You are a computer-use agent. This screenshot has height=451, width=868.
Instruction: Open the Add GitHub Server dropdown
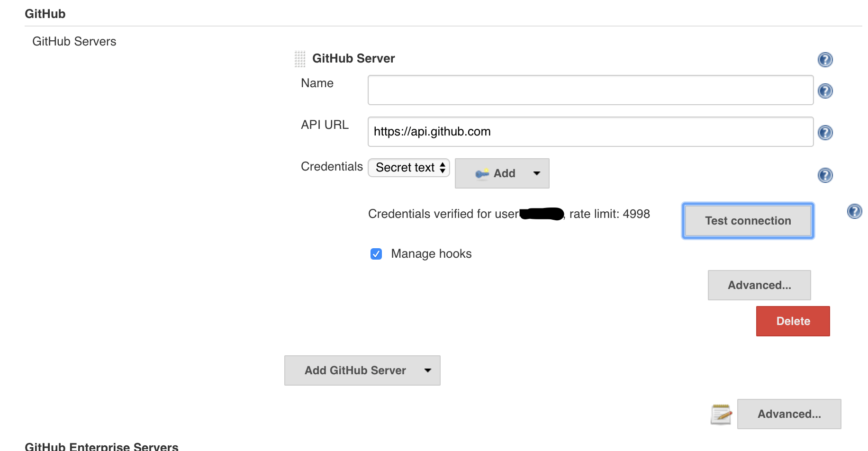point(362,370)
